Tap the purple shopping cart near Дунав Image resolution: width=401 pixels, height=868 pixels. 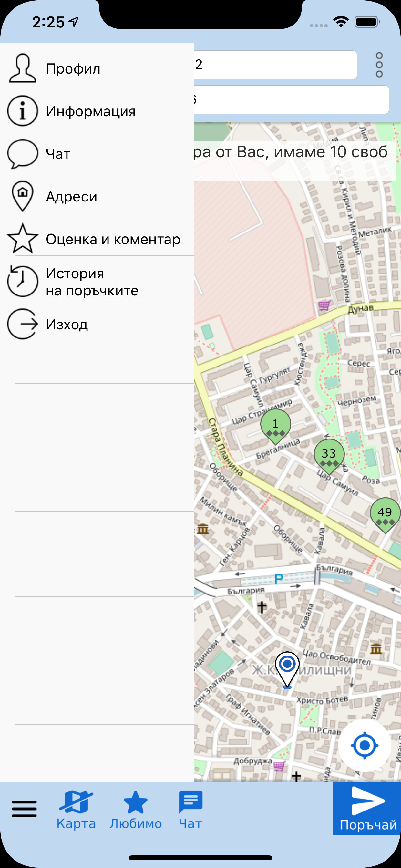[324, 306]
